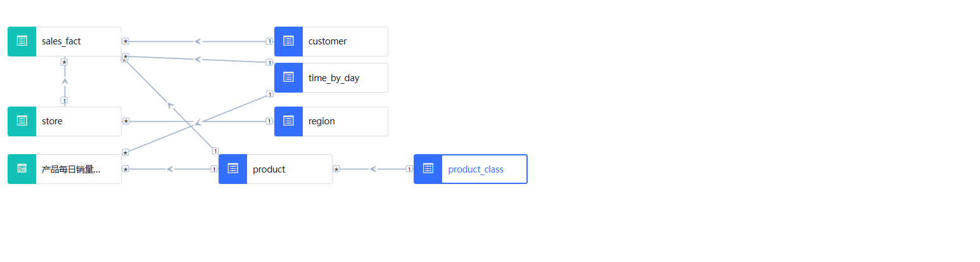Click the sales_fact teal table icon
The width and height of the screenshot is (980, 262).
point(22,41)
